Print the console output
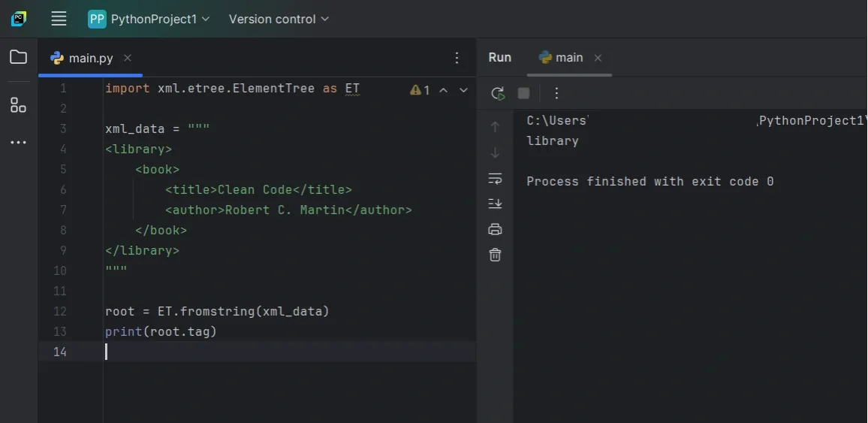 (x=496, y=229)
